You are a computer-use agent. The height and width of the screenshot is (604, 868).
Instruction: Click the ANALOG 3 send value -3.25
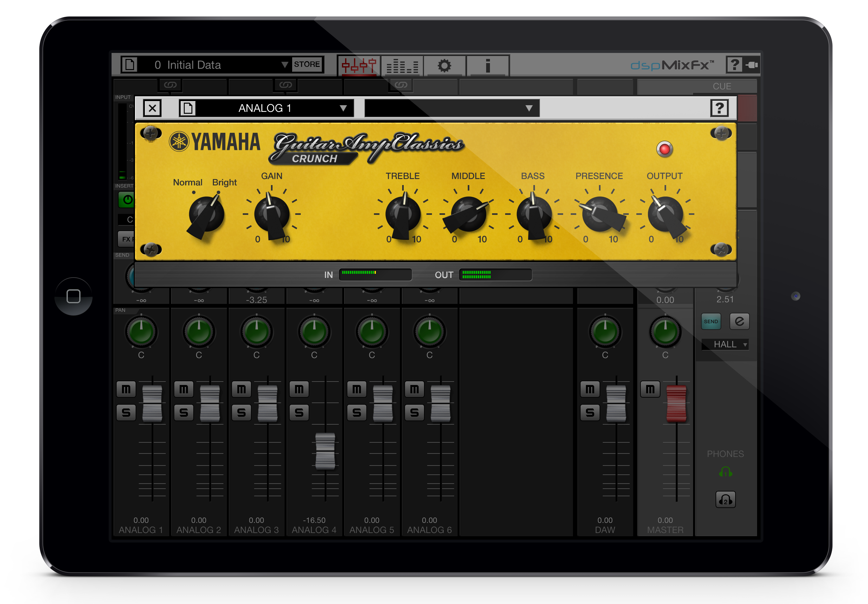point(256,300)
